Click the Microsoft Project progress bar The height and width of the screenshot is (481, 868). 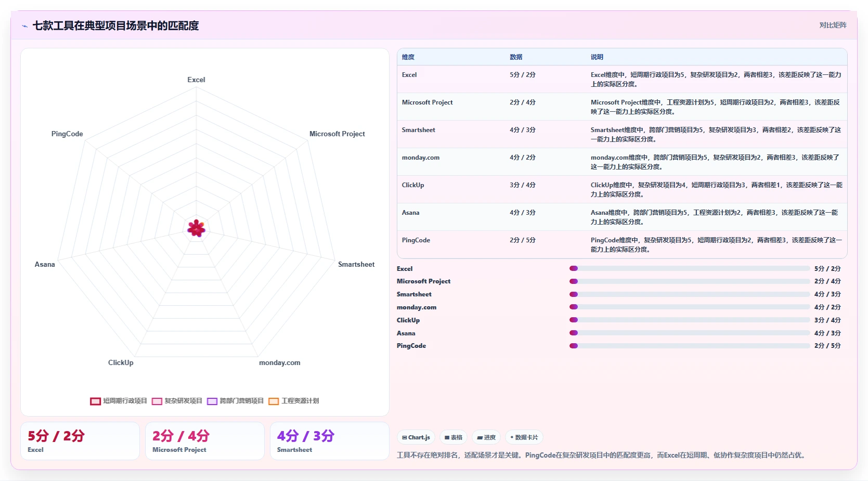[690, 281]
